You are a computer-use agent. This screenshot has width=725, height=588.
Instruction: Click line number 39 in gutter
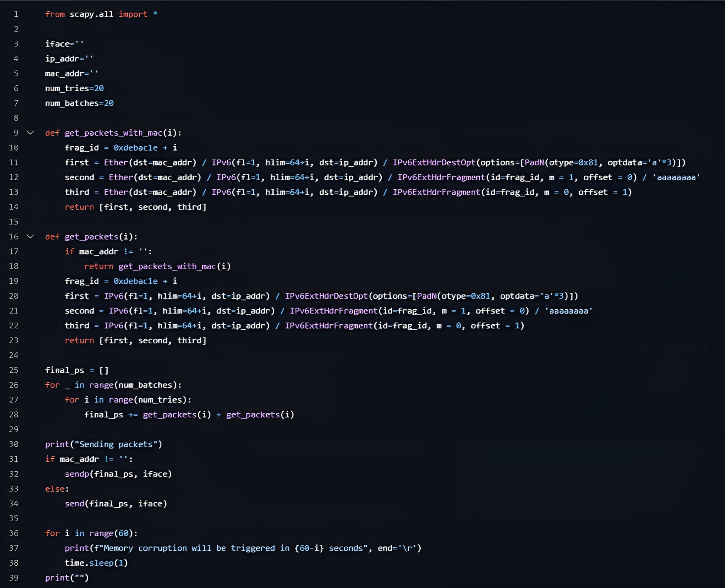pyautogui.click(x=14, y=578)
